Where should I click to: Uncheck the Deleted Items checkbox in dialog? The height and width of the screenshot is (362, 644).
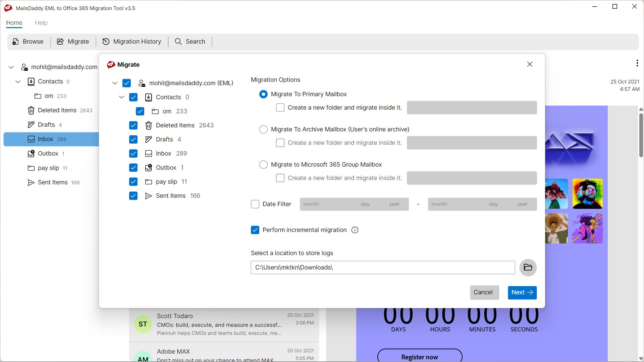(133, 125)
